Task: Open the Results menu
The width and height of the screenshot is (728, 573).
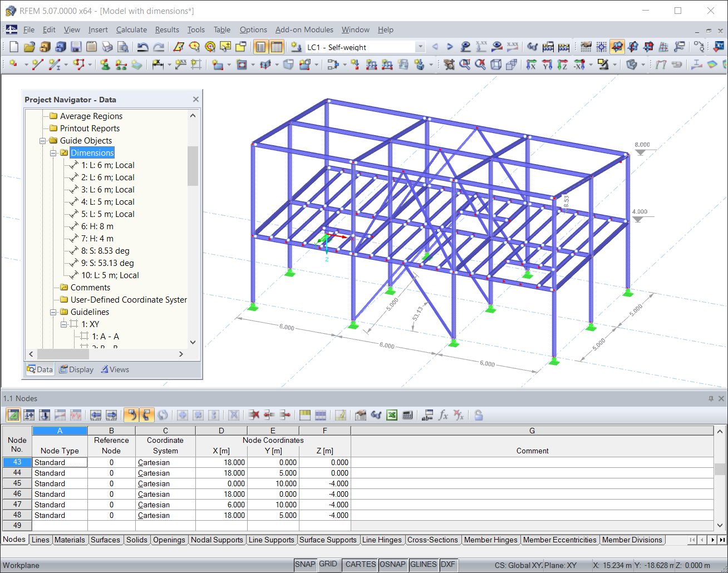Action: tap(167, 30)
